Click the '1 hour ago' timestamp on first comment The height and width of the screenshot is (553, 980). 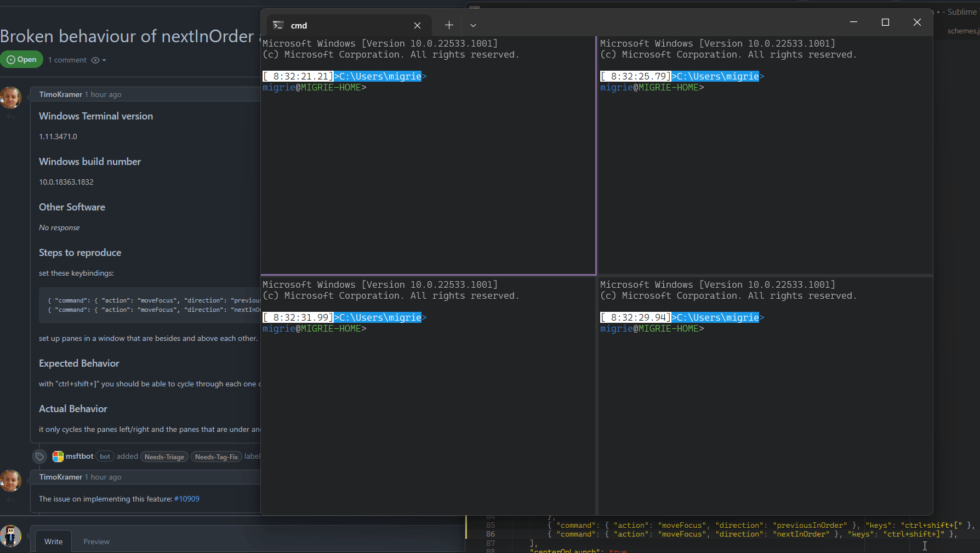(103, 94)
